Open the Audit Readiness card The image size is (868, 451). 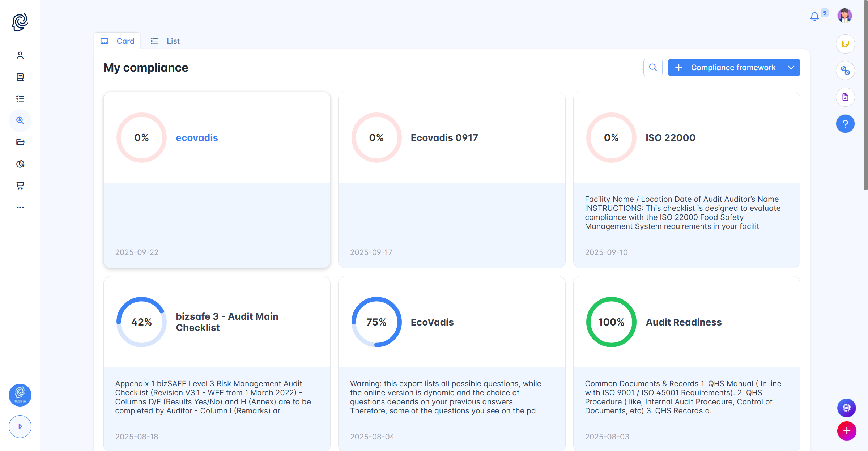(684, 322)
